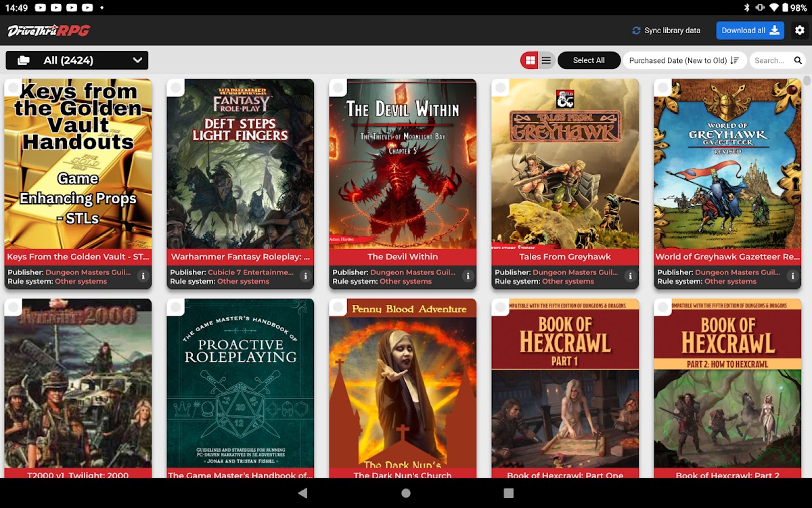Tick the Deft Steps Light Fingers checkbox

(x=176, y=87)
